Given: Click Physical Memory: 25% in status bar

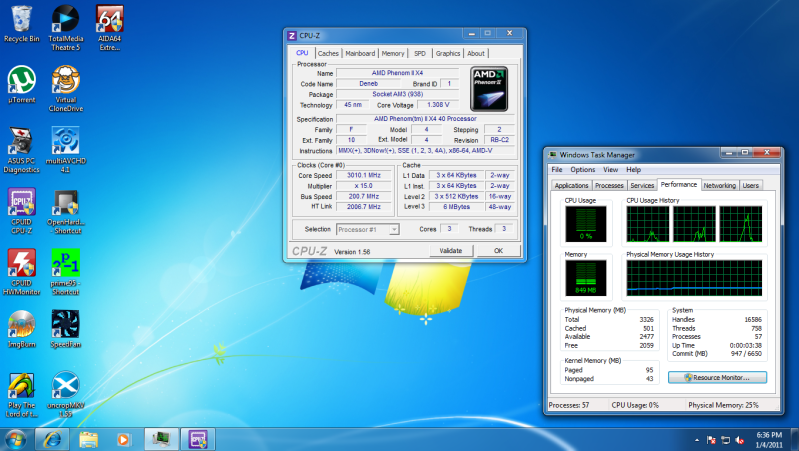Looking at the screenshot, I should pyautogui.click(x=723, y=405).
